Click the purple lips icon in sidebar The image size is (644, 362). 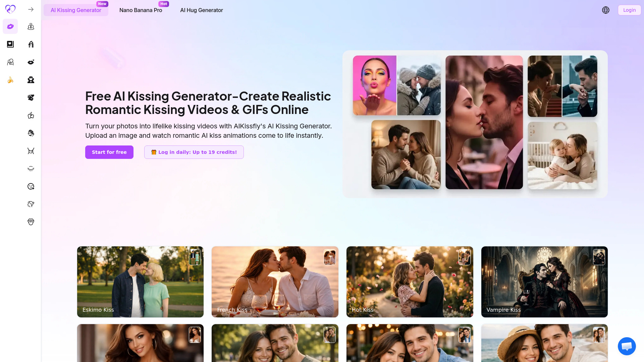click(10, 26)
